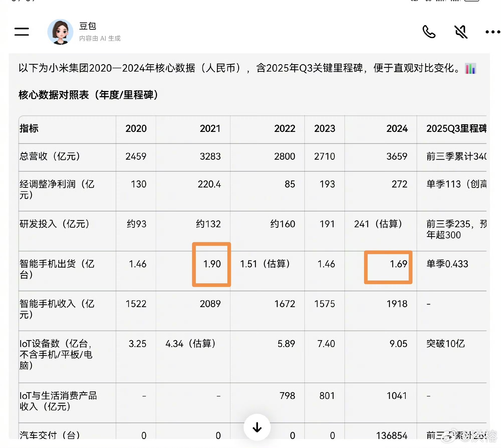Toggle the muted speaker icon
Image resolution: width=501 pixels, height=448 pixels.
tap(461, 32)
